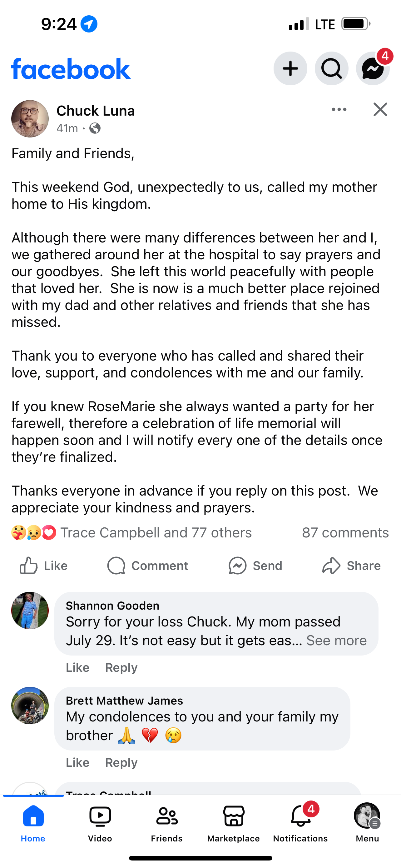Like Shannon Gooden's comment

pos(77,667)
